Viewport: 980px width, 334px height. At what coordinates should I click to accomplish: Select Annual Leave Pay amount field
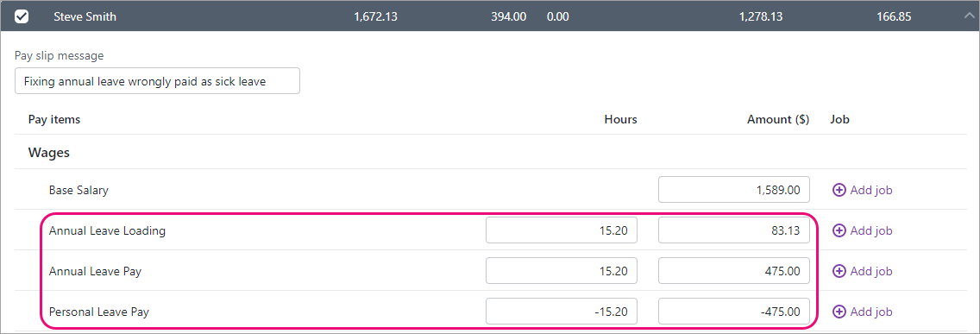point(734,271)
